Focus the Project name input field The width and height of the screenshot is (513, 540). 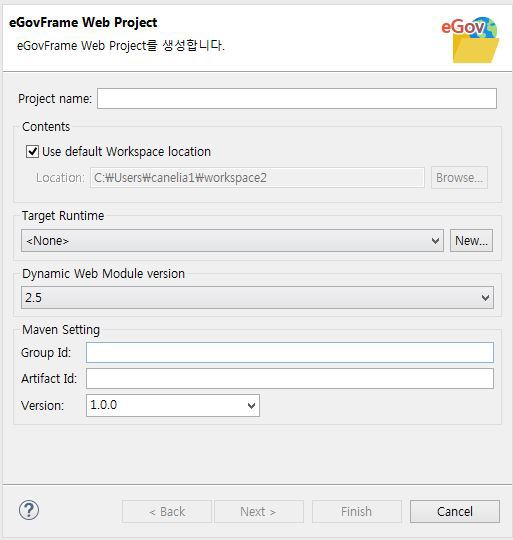click(x=297, y=98)
